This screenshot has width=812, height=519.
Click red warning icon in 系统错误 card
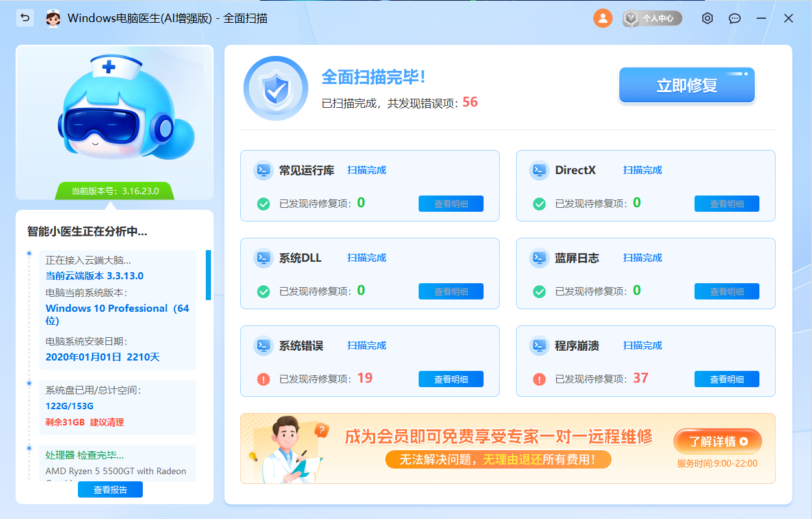coord(264,379)
